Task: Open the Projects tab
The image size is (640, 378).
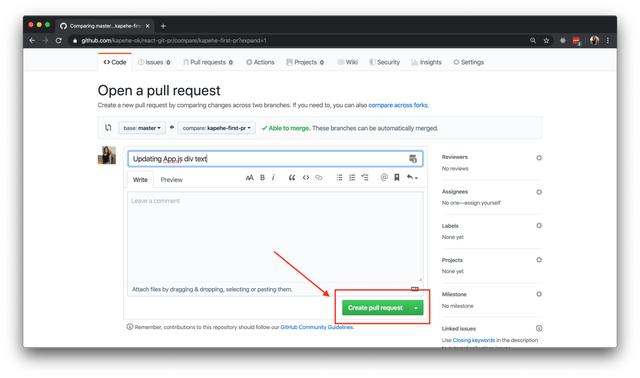Action: (x=305, y=62)
